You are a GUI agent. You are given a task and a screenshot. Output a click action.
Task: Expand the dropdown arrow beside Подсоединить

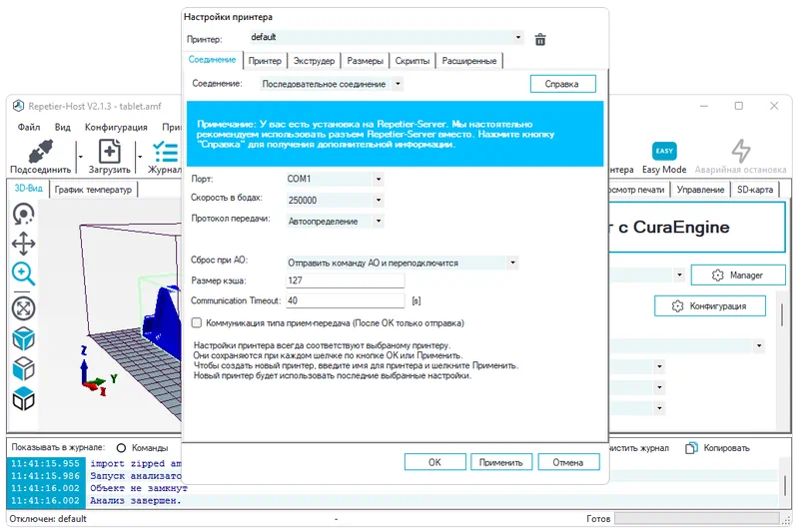[80, 157]
